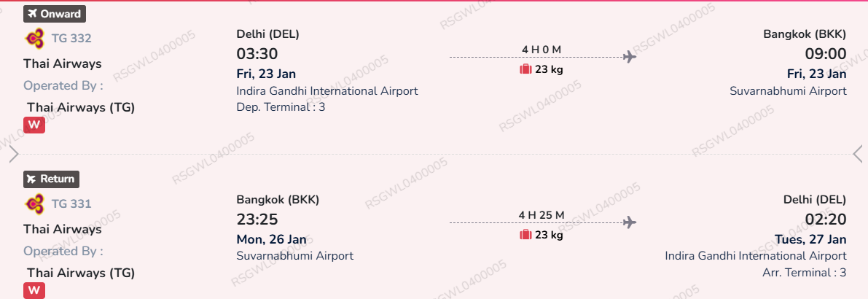Image resolution: width=868 pixels, height=299 pixels.
Task: Open flight number TG 331
Action: [x=71, y=204]
